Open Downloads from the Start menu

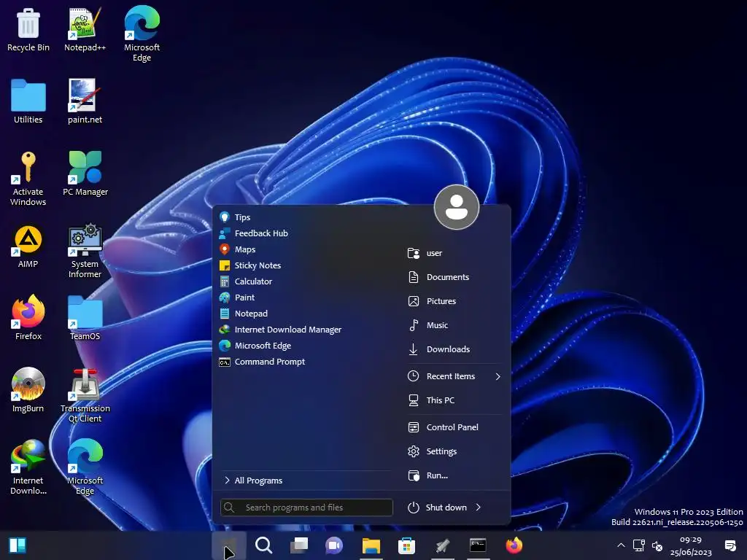455,349
